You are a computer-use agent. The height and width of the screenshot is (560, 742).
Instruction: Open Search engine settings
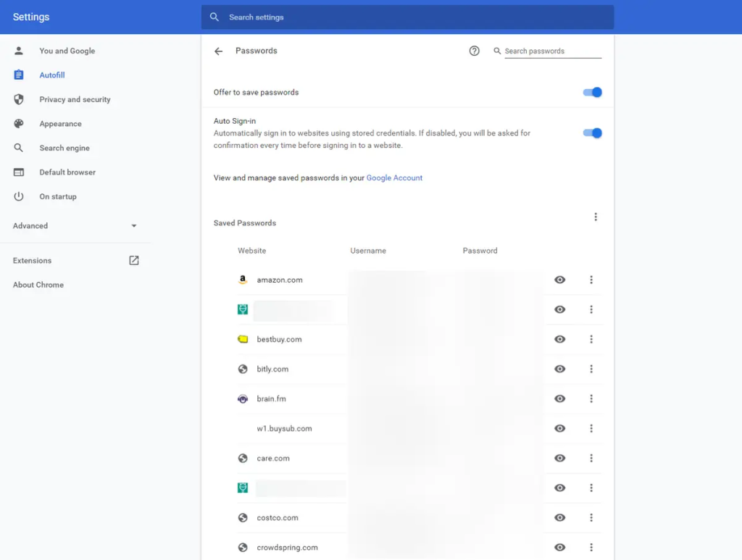click(64, 148)
